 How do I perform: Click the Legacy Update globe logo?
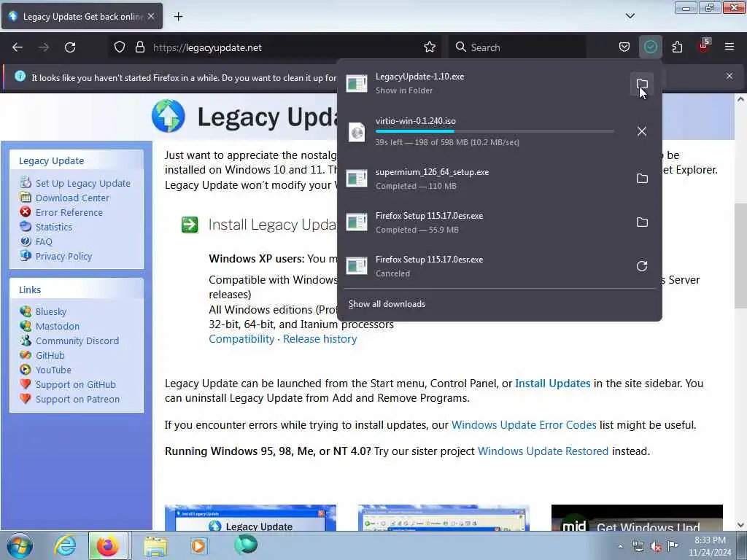click(169, 116)
